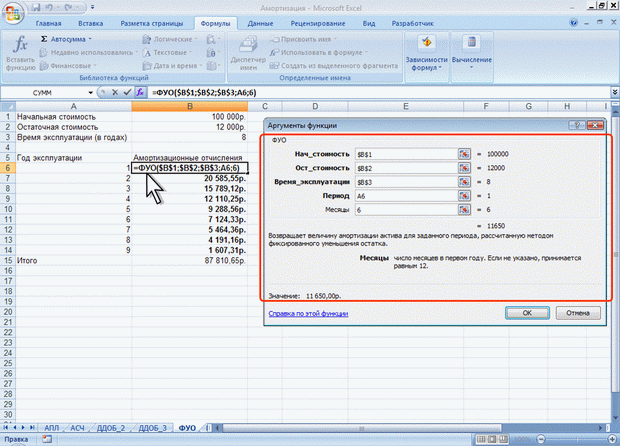Click the zoom in plus button

[612, 439]
